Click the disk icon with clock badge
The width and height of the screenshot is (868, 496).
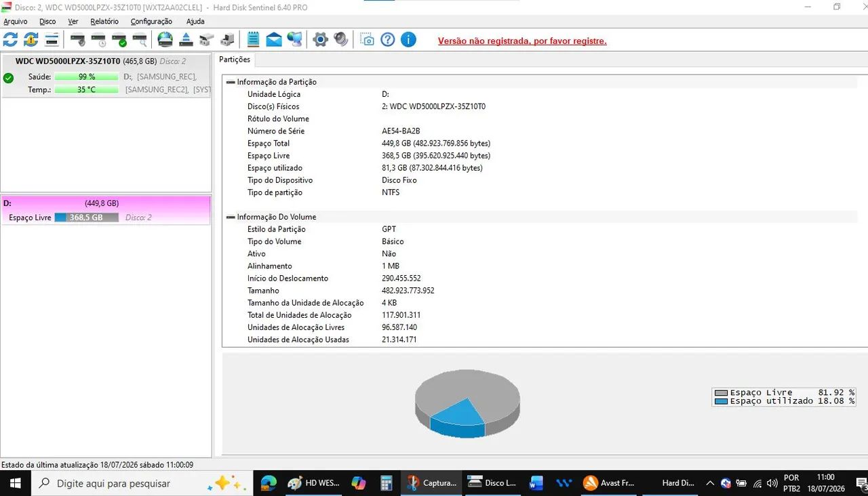[x=99, y=39]
